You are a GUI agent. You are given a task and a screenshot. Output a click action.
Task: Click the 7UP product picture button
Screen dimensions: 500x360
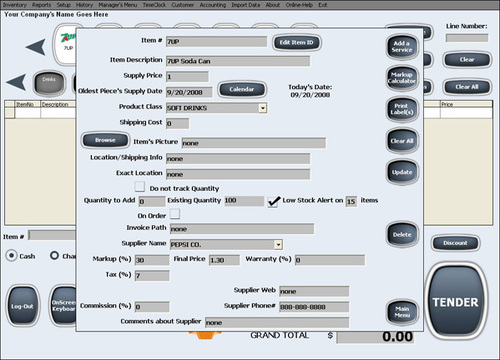[x=65, y=44]
